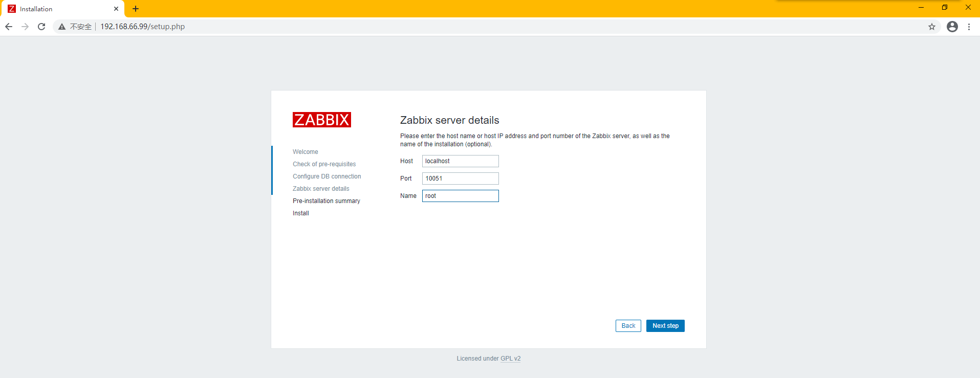Select the Install step in sidebar
The width and height of the screenshot is (980, 378).
click(301, 213)
